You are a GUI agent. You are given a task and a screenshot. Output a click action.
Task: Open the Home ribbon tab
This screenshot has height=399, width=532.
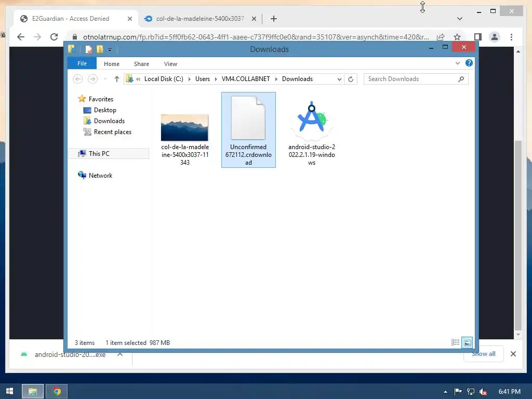point(112,64)
